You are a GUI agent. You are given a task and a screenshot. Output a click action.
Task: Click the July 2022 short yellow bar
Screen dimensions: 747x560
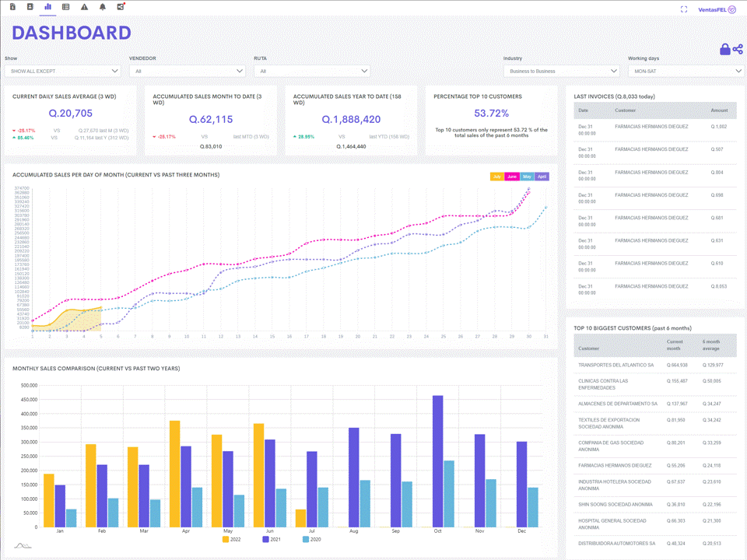pos(300,519)
